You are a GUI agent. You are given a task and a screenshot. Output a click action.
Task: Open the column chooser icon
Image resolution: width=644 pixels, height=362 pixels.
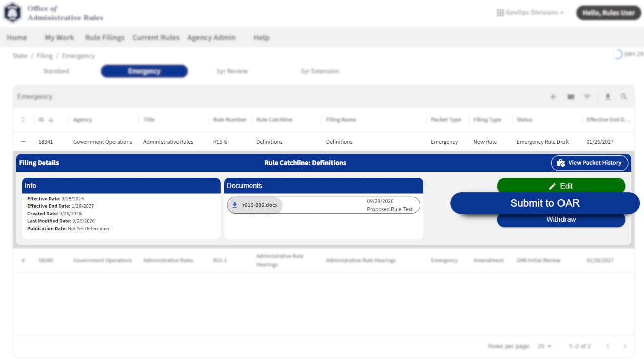tap(571, 97)
